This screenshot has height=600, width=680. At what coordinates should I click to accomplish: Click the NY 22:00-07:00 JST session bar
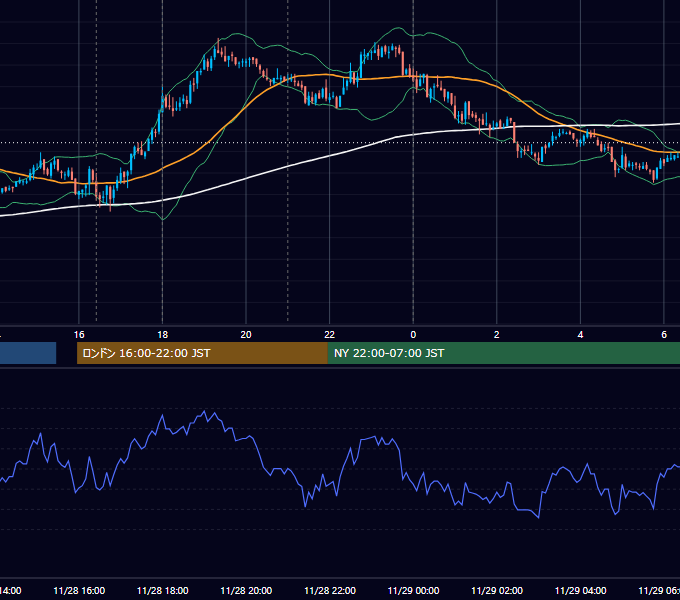click(503, 353)
